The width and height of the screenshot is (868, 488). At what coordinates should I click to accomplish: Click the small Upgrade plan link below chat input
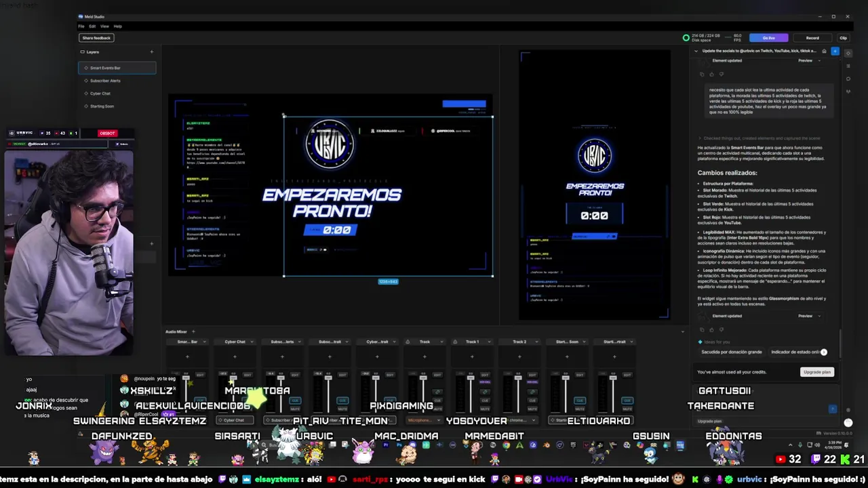pyautogui.click(x=709, y=421)
